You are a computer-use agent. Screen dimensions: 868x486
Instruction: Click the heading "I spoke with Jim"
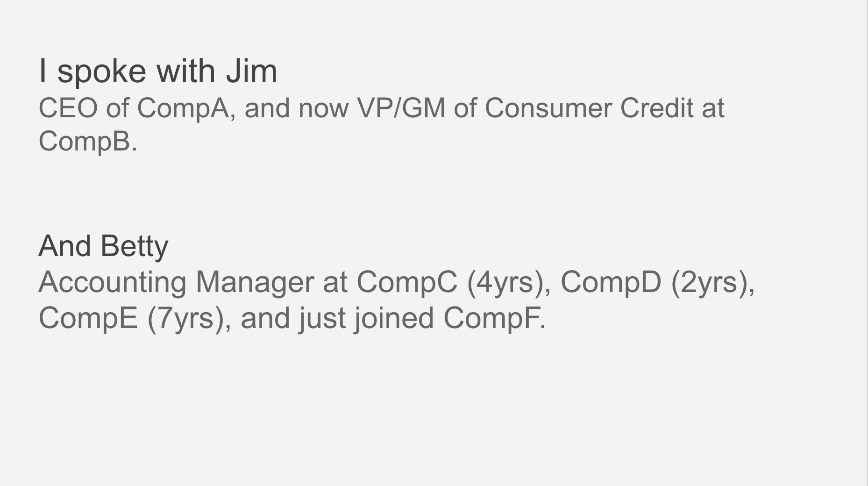(158, 71)
